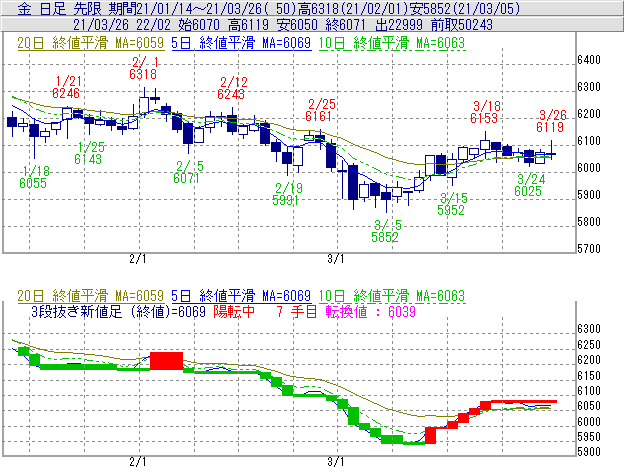Image resolution: width=624 pixels, height=473 pixels.
Task: Click the 3/18 6153 high label
Action: [484, 112]
